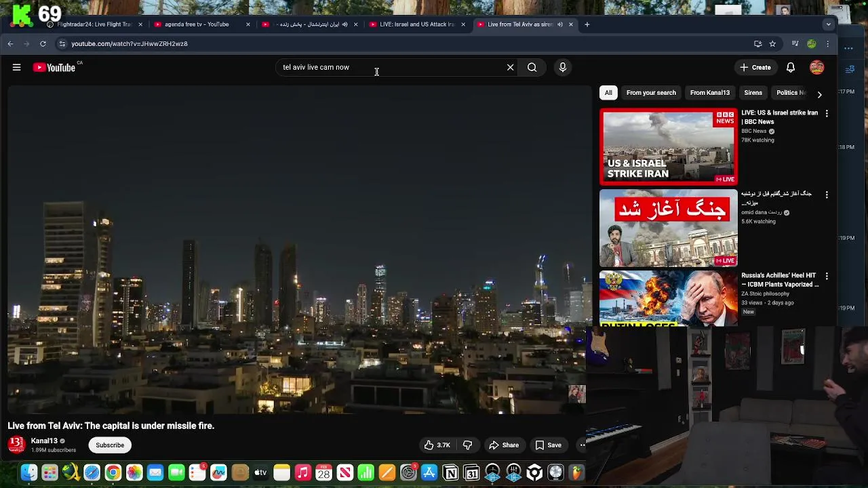Open the omid dana live video thumbnail
This screenshot has width=868, height=488.
pos(669,228)
